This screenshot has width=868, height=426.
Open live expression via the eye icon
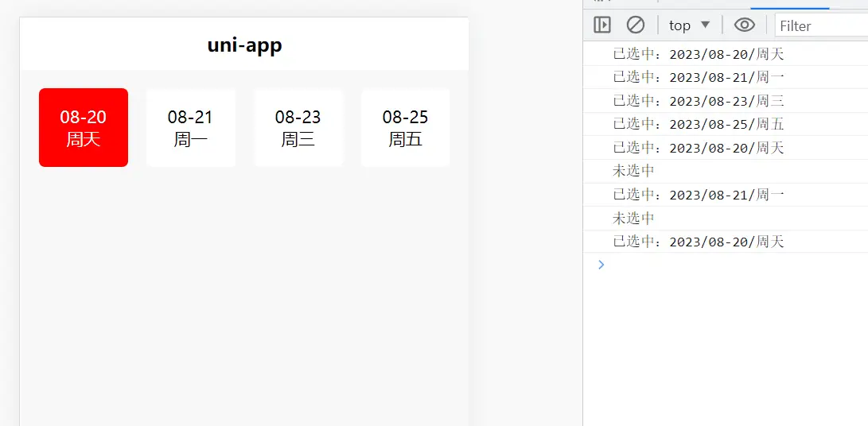tap(745, 25)
